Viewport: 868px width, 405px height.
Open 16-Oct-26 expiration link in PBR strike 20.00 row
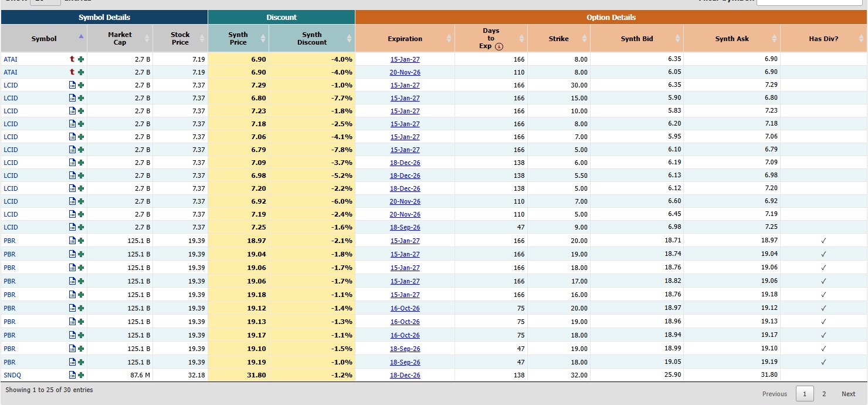(405, 308)
